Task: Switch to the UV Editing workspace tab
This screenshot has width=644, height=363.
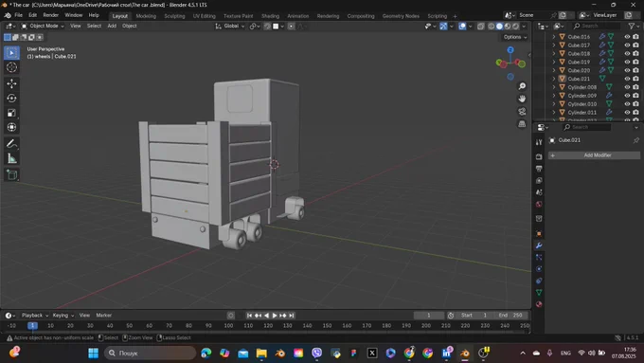Action: [x=205, y=16]
